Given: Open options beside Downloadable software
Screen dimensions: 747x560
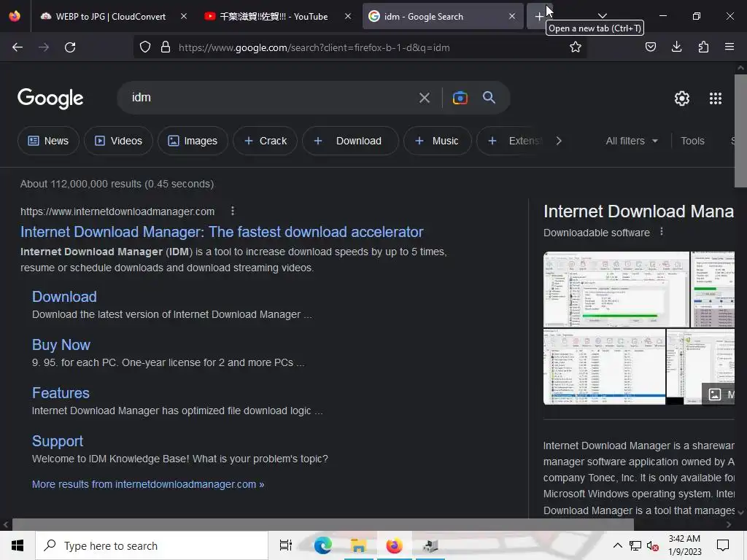Looking at the screenshot, I should (661, 232).
